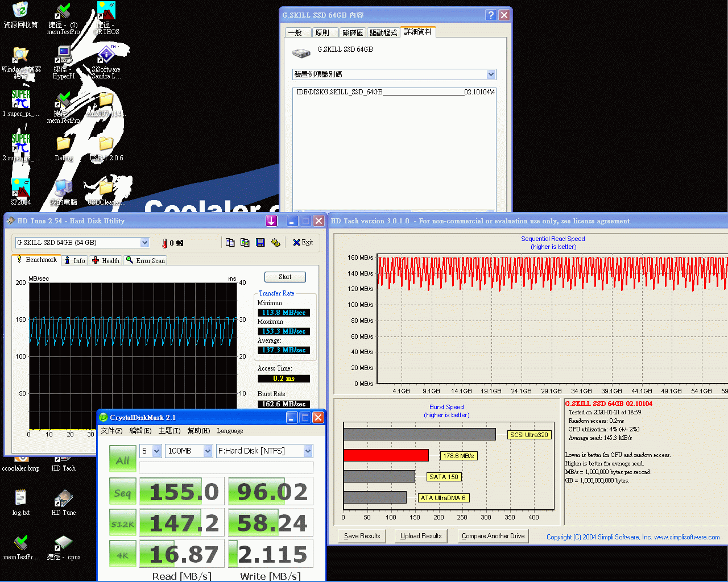Image resolution: width=728 pixels, height=582 pixels.
Task: Select the 2.super_pi shortcut icon
Action: pyautogui.click(x=21, y=148)
